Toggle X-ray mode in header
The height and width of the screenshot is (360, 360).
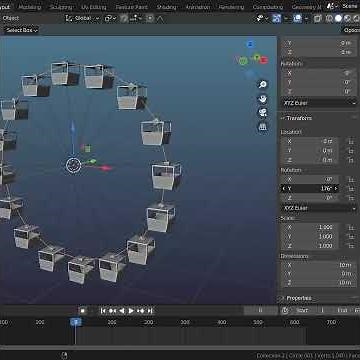point(317,18)
